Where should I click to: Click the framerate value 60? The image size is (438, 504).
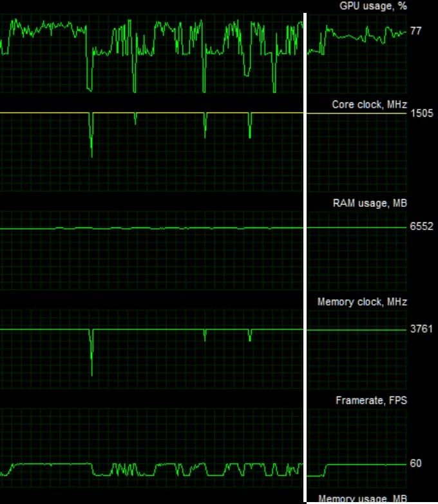pyautogui.click(x=415, y=463)
